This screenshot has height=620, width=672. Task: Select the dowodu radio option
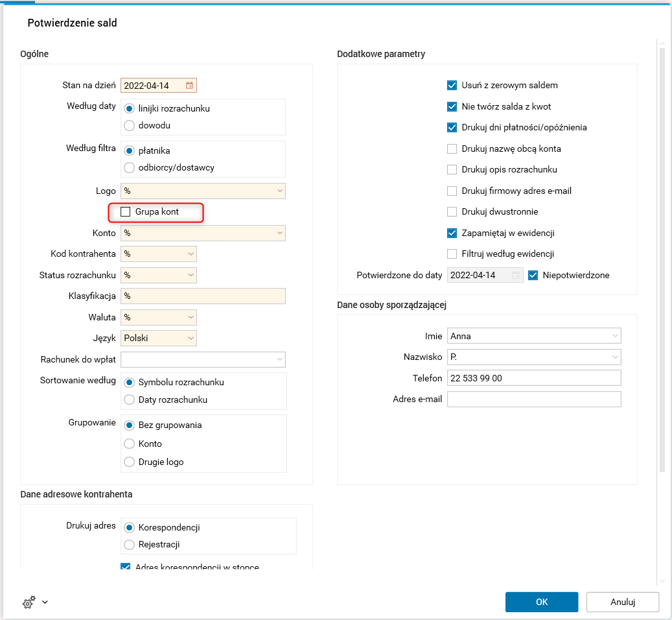pos(129,125)
